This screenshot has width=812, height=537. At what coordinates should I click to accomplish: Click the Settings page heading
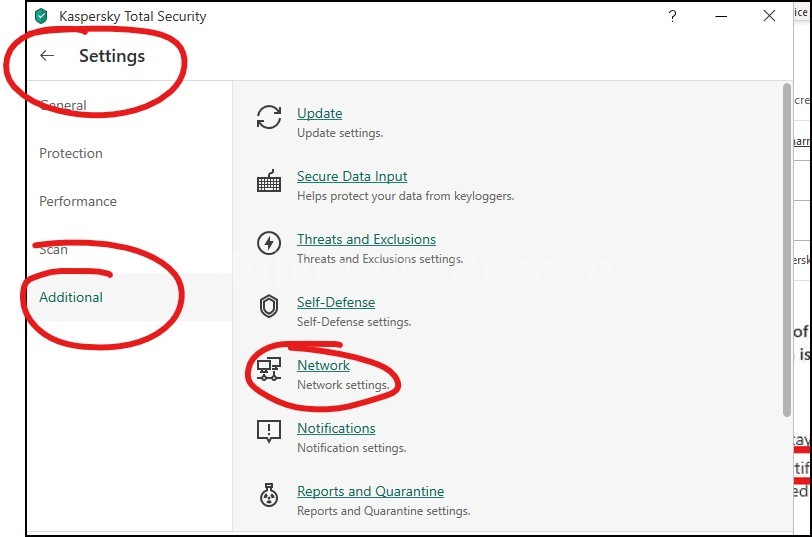tap(112, 56)
